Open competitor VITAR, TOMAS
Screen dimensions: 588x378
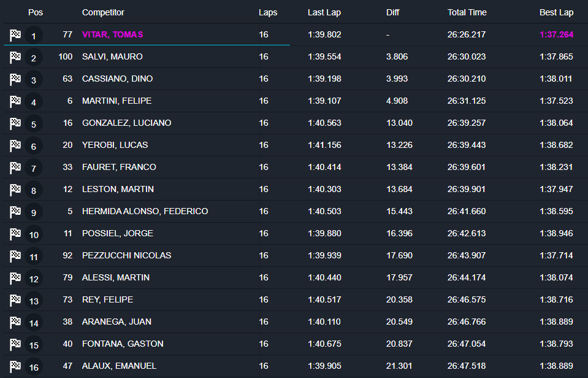(x=112, y=34)
